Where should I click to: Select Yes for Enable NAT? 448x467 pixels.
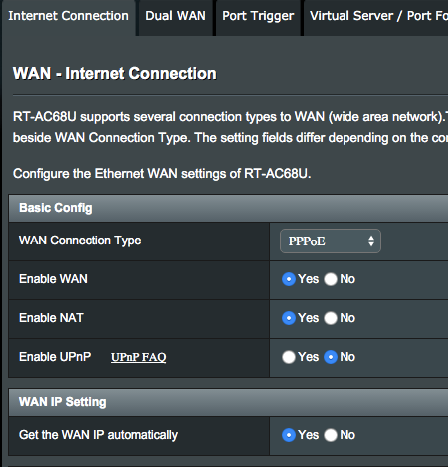pos(289,318)
